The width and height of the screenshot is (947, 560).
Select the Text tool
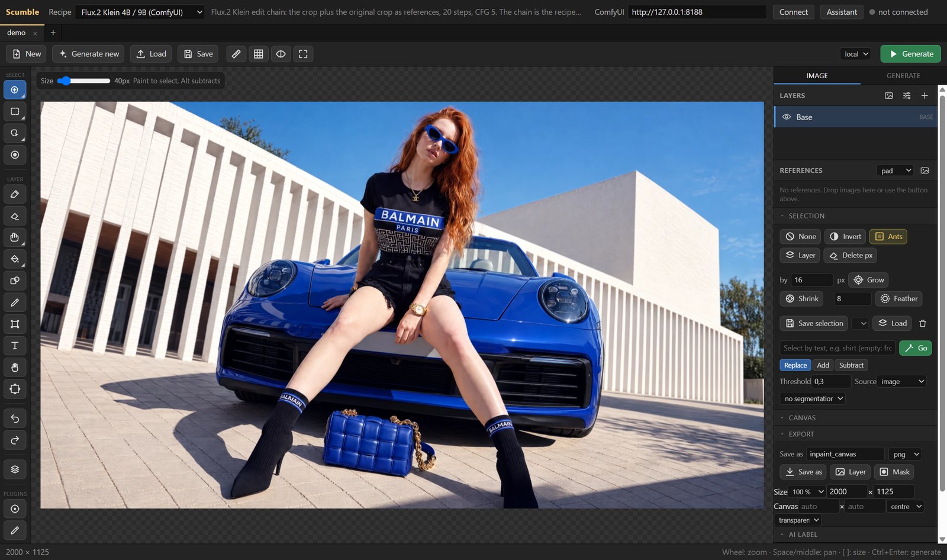coord(15,346)
